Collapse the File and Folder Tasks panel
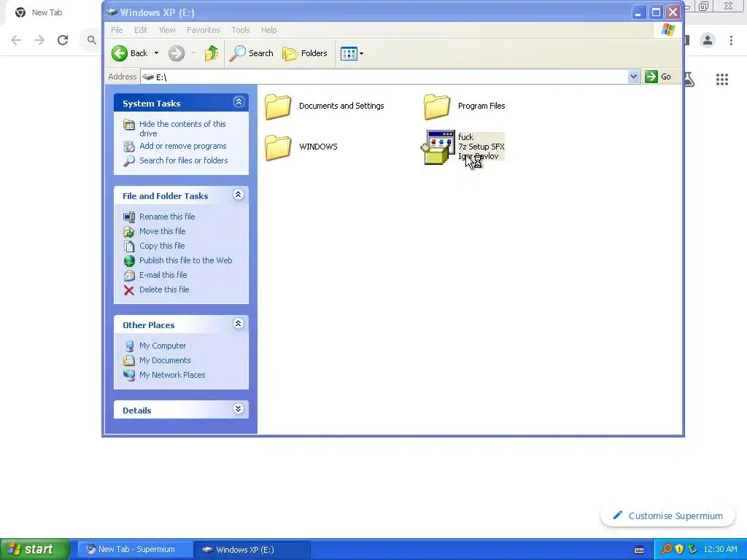This screenshot has width=747, height=560. click(239, 195)
